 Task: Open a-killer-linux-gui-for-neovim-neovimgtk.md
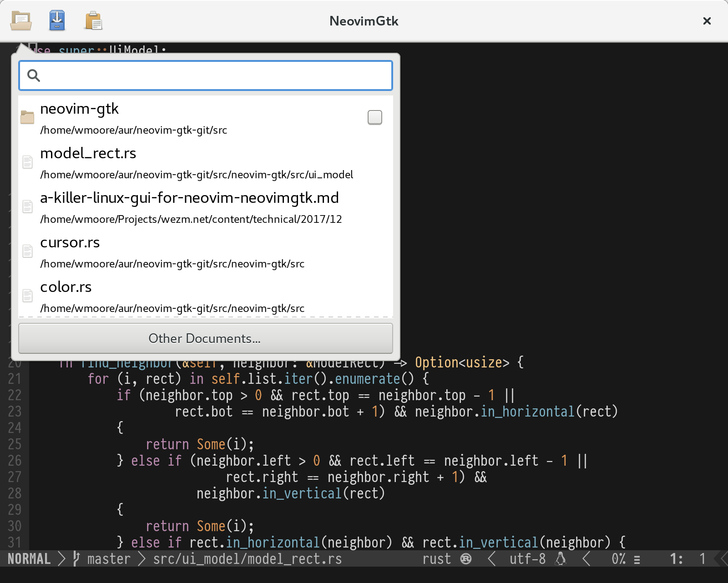click(206, 207)
